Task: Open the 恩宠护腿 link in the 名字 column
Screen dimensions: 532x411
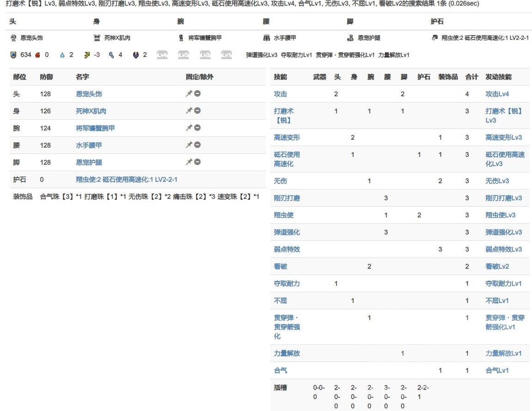Action: click(x=89, y=162)
